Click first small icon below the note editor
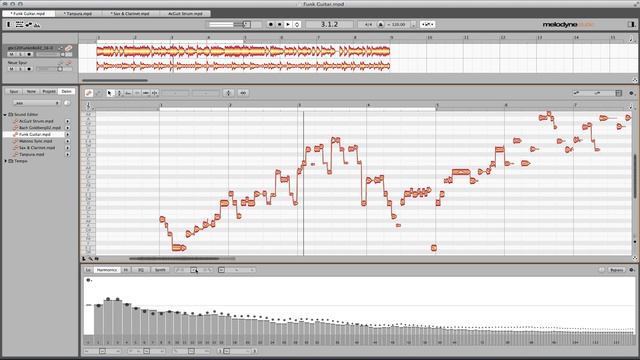Image resolution: width=640 pixels, height=360 pixels. pos(84,259)
